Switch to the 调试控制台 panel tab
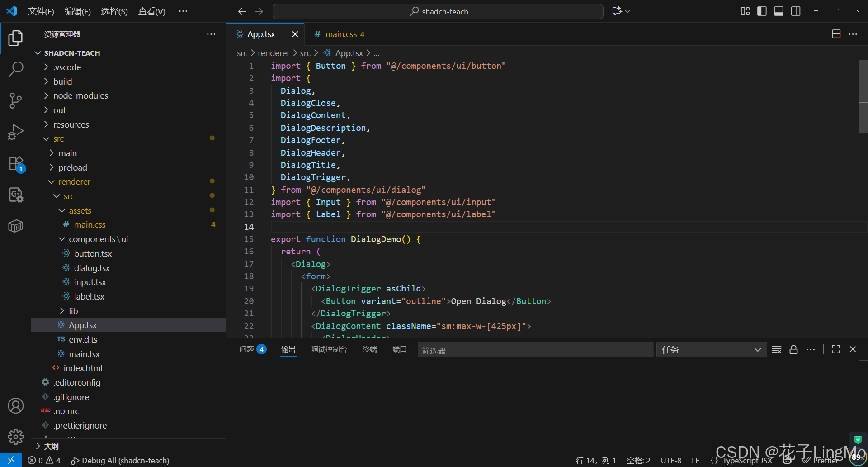Screen dimensions: 868x467 [329, 349]
